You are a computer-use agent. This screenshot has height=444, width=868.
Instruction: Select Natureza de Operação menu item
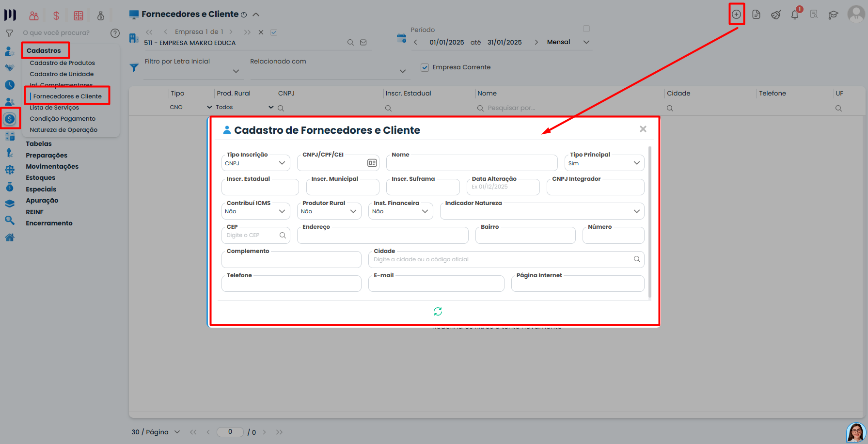coord(63,130)
